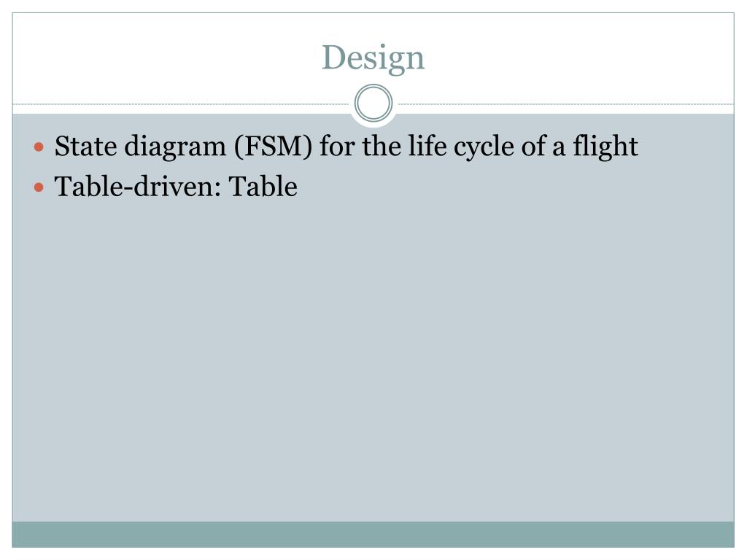Click the word State in first bullet
The image size is (747, 560).
(86, 146)
